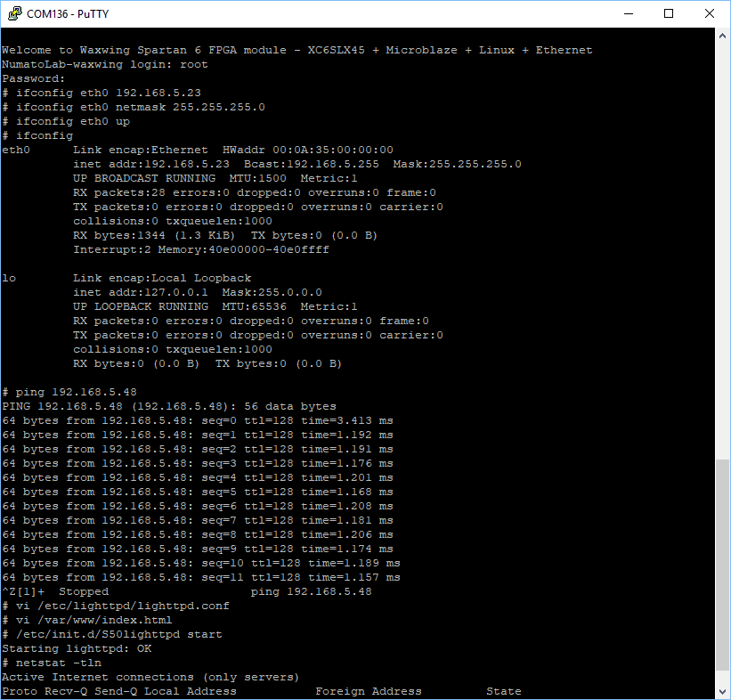Click the eth0 interface label

16,150
